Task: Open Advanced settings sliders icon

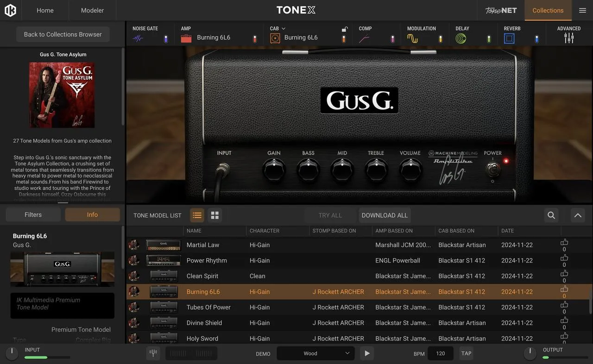Action: coord(569,38)
